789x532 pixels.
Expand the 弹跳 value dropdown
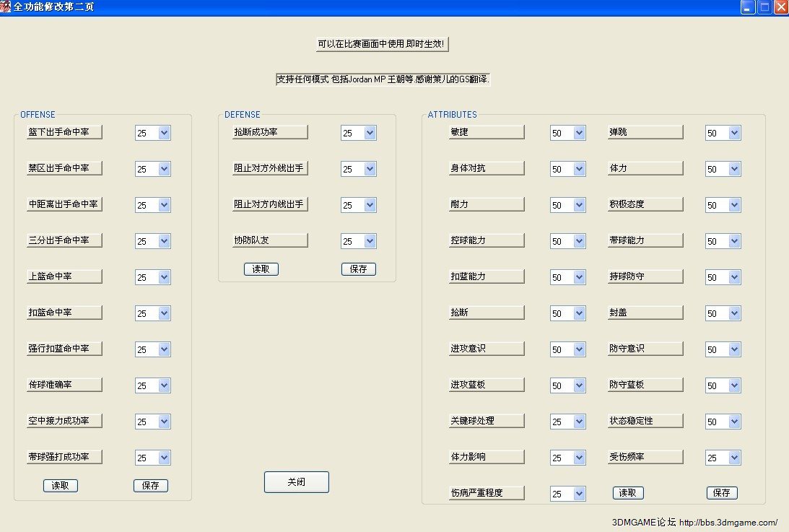(x=734, y=133)
